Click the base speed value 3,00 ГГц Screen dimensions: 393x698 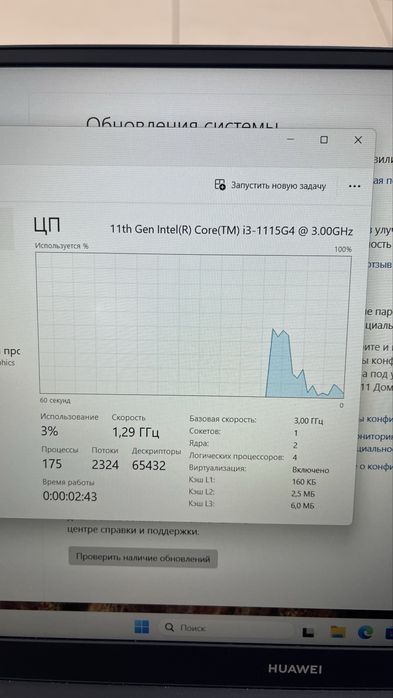[x=308, y=421]
